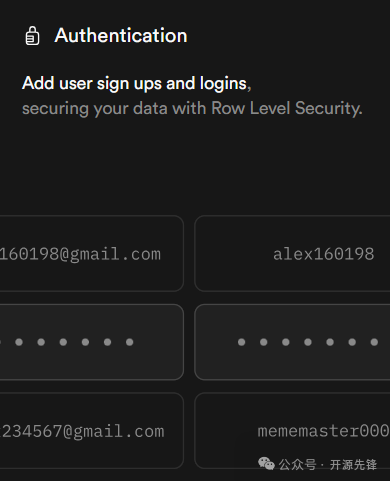Click the padlock Authentication icon
Viewport: 390px width, 481px height.
(32, 36)
